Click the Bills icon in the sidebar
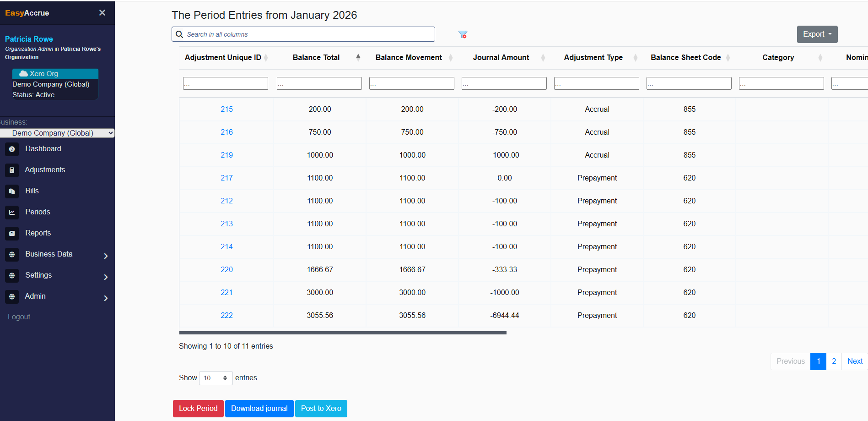 pos(11,191)
